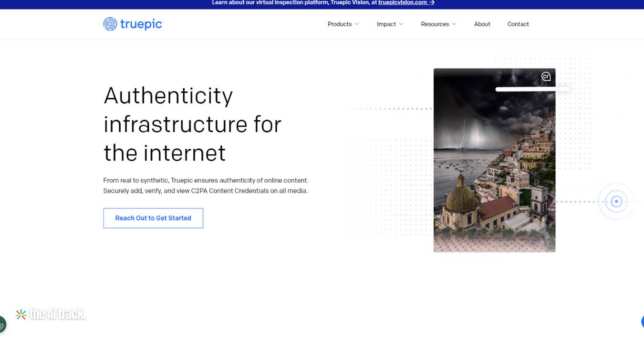
Task: Click the truepic wordmark to go home
Action: [141, 23]
